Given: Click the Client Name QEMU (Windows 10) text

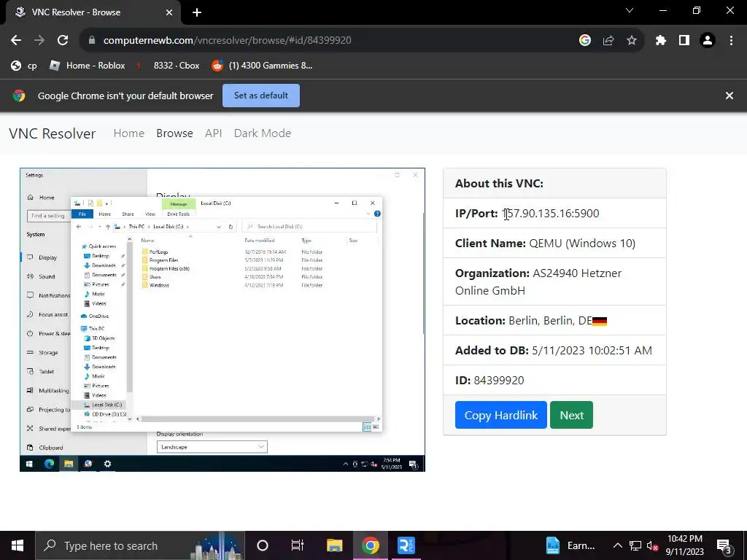Looking at the screenshot, I should point(545,244).
